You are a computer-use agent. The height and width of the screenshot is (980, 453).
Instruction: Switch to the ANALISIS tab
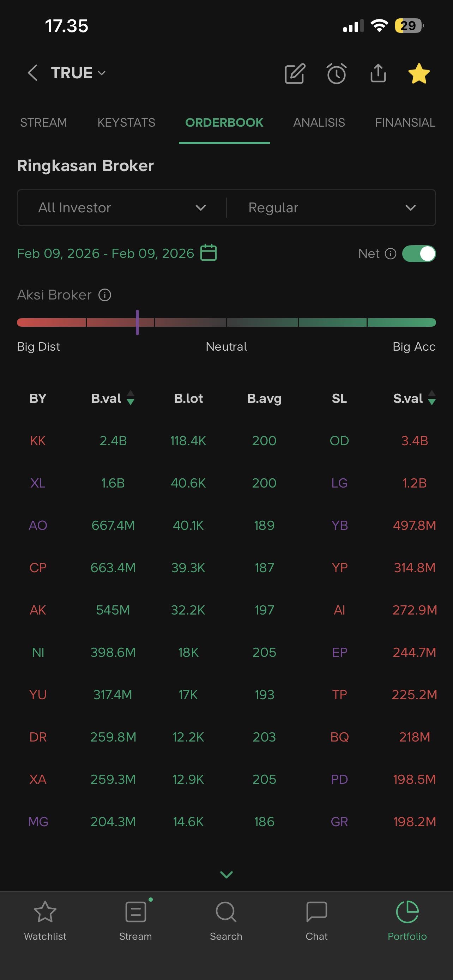click(319, 122)
